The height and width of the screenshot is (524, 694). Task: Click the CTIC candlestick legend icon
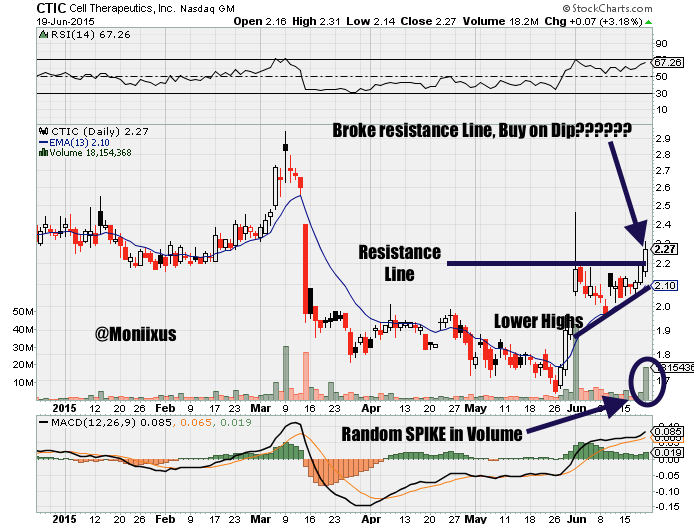[43, 131]
